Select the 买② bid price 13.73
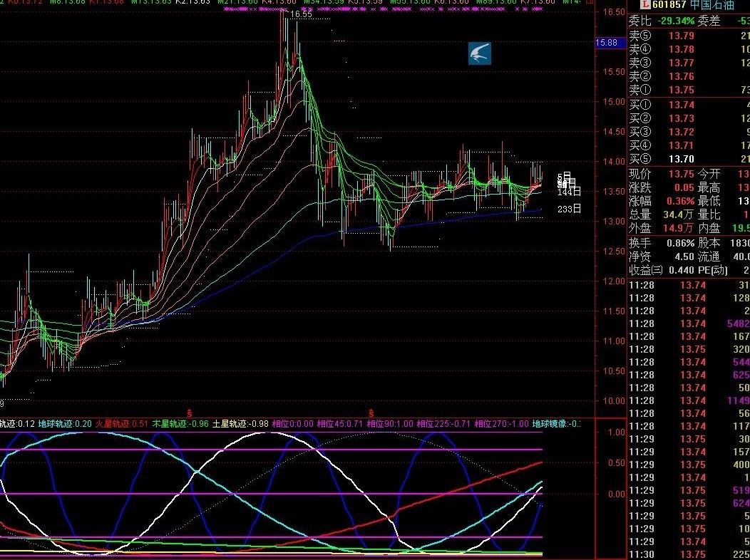Screen dimensions: 750x560 pos(681,118)
